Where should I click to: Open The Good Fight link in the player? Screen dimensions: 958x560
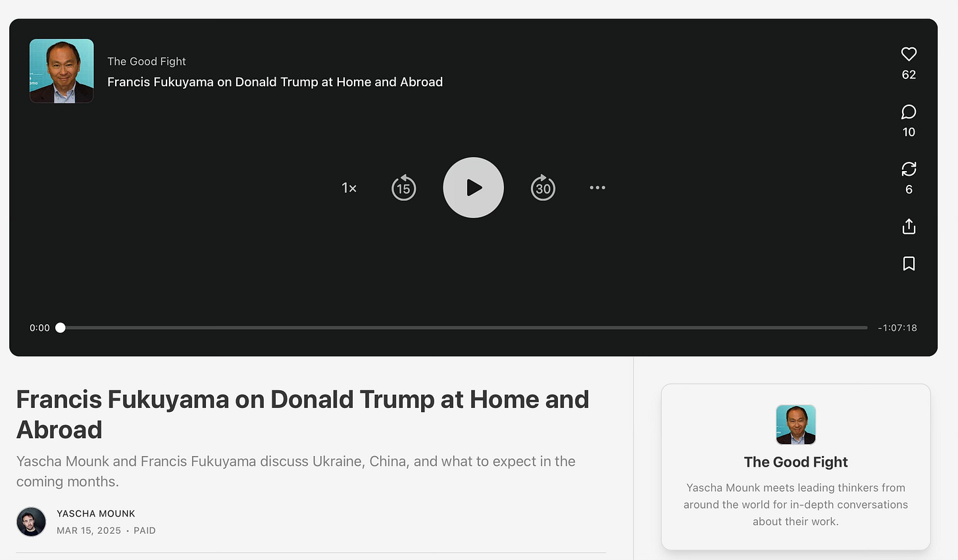[147, 61]
